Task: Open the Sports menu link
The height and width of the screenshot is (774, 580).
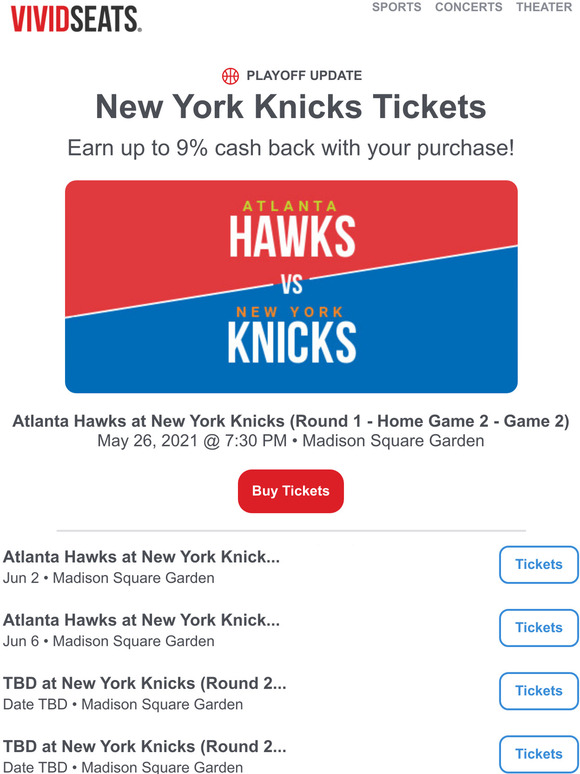Action: pos(396,7)
